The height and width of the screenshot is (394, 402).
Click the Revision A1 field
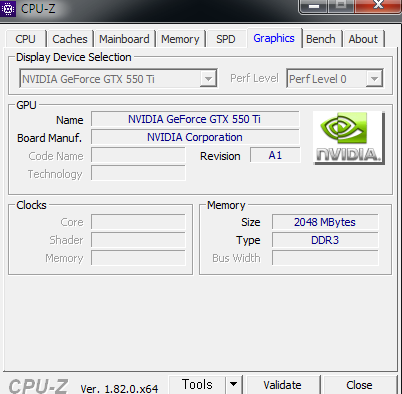tap(275, 155)
